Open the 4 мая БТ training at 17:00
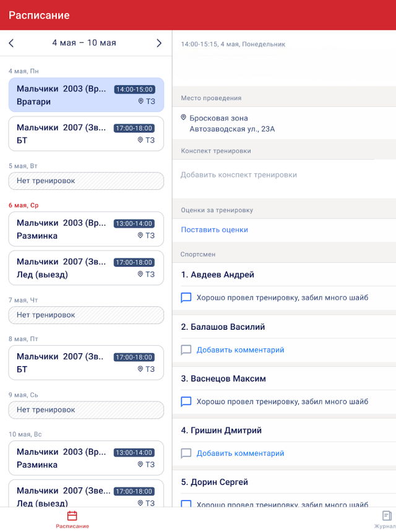This screenshot has width=396, height=532. tap(86, 134)
